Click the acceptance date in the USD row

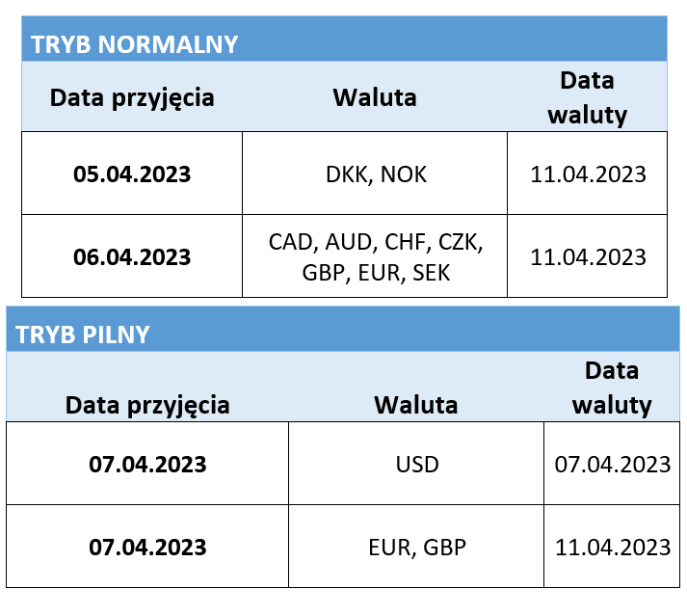point(147,464)
